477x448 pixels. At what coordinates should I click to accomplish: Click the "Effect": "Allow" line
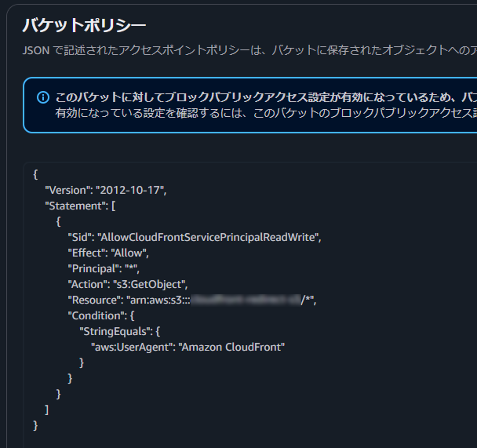click(x=108, y=253)
